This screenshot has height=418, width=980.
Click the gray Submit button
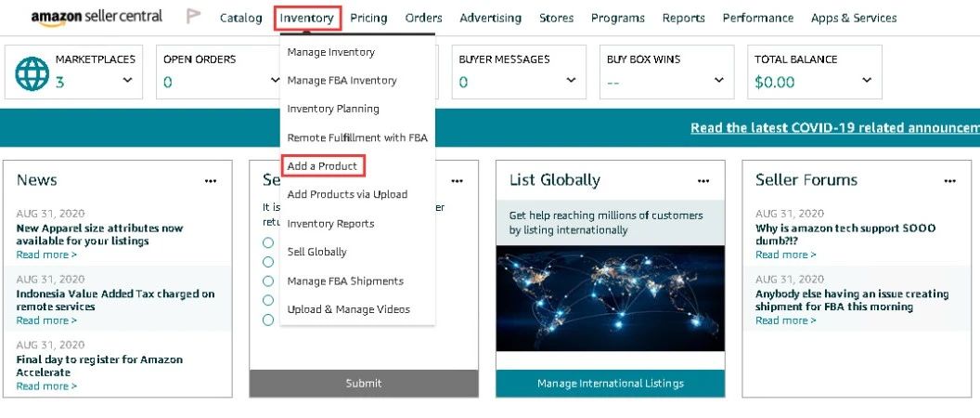coord(364,383)
